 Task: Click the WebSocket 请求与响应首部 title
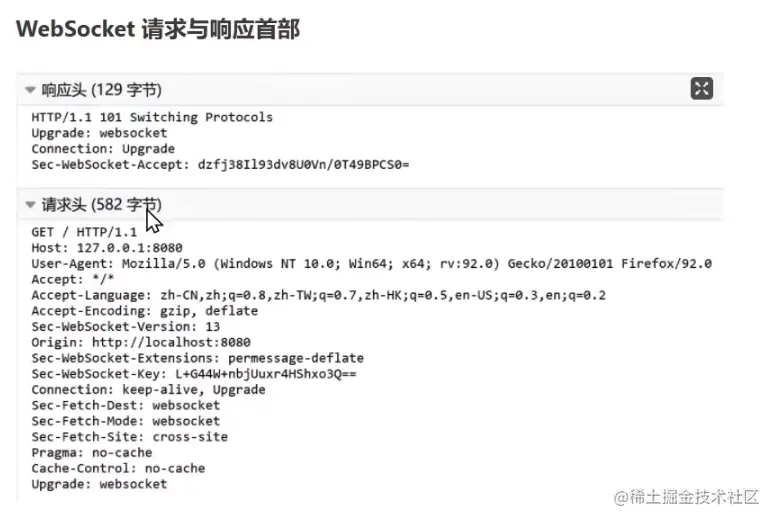coord(158,28)
